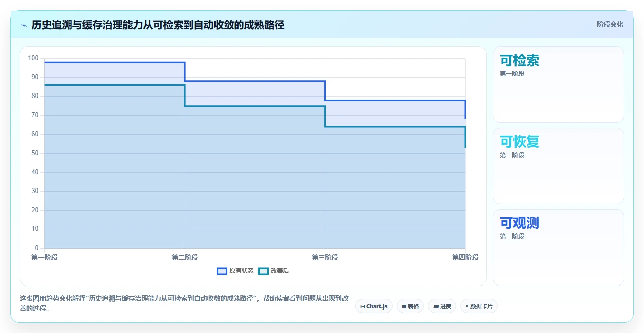
Task: Click the 进度 tag chip
Action: tap(442, 306)
